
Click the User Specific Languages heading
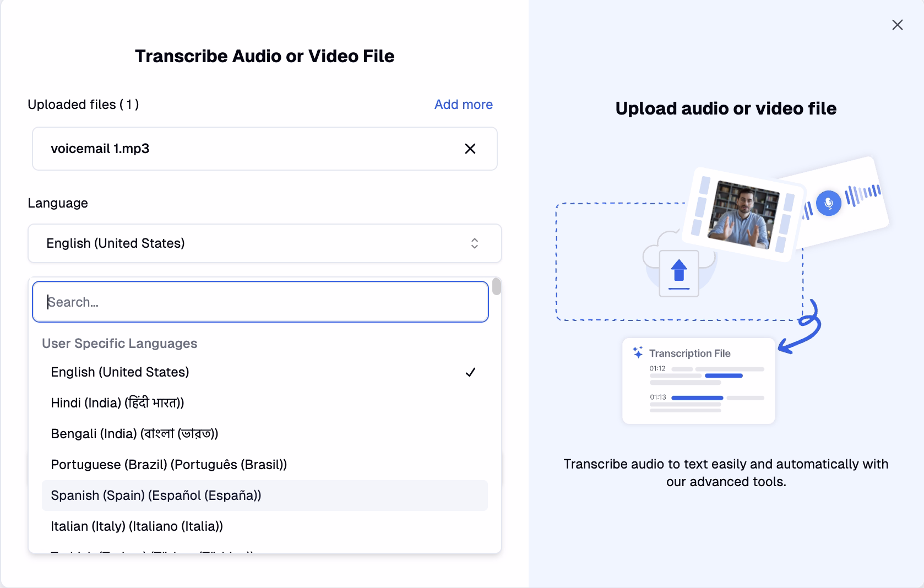pos(119,344)
